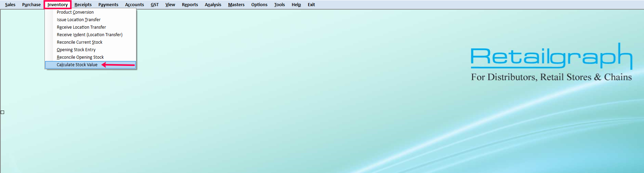
Task: Select Product Conversion from Inventory menu
Action: pos(91,12)
